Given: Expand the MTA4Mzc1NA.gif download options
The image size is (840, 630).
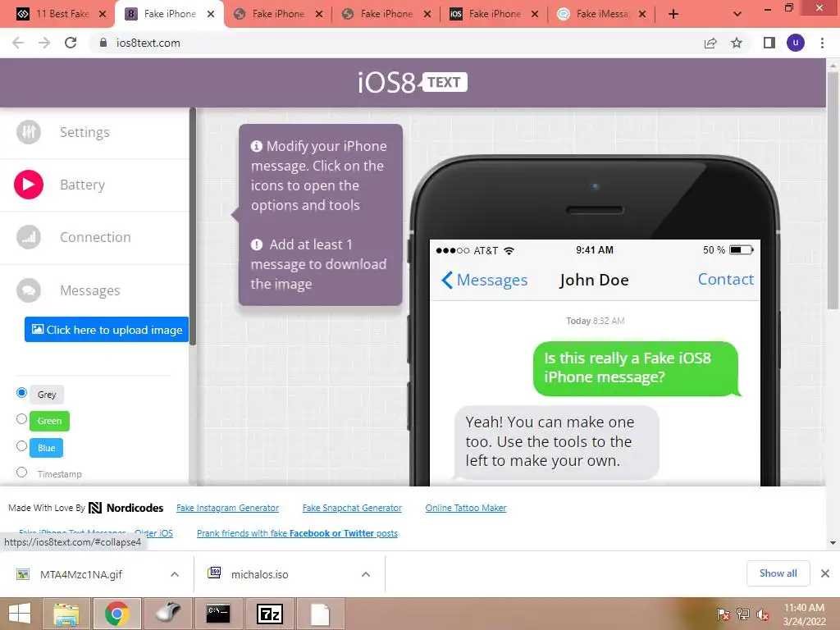Looking at the screenshot, I should click(x=175, y=574).
